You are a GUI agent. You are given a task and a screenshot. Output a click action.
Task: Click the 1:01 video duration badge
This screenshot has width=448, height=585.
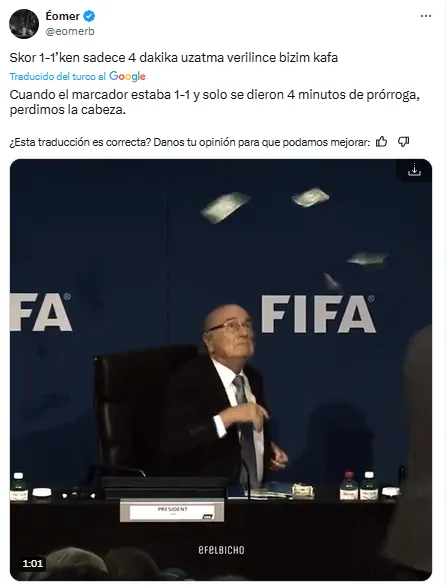(x=32, y=563)
